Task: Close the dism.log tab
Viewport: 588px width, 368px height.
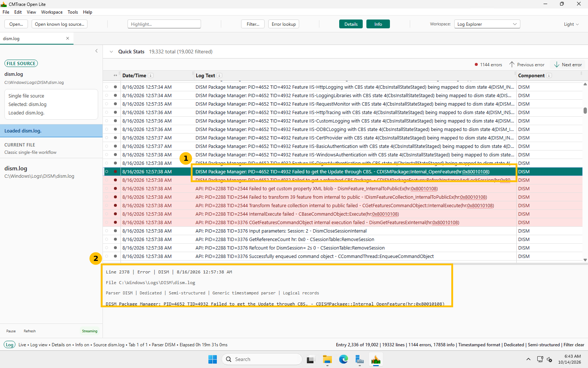Action: pos(68,38)
